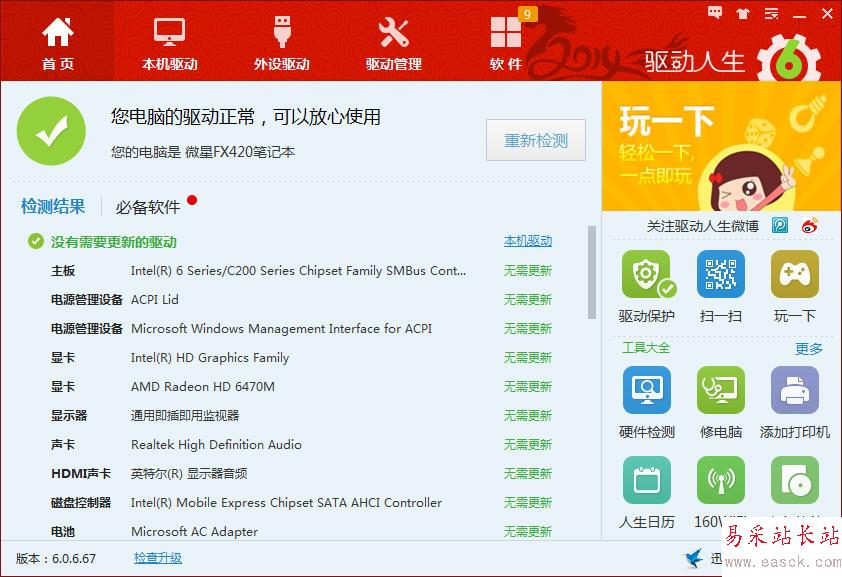This screenshot has width=842, height=577.
Task: Close the 驱动人生 window
Action: pos(828,13)
